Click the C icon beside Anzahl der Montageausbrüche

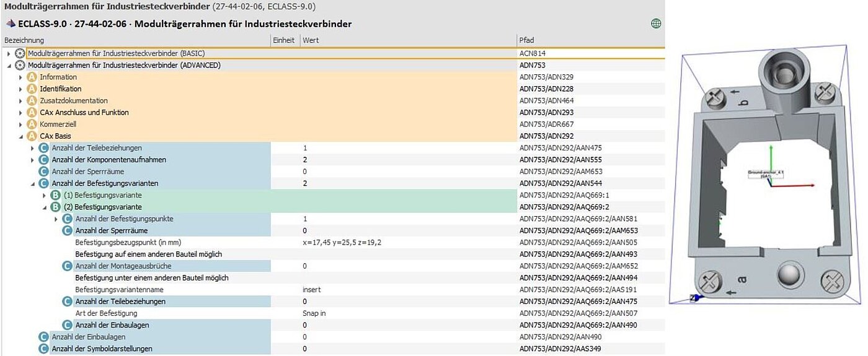click(68, 266)
